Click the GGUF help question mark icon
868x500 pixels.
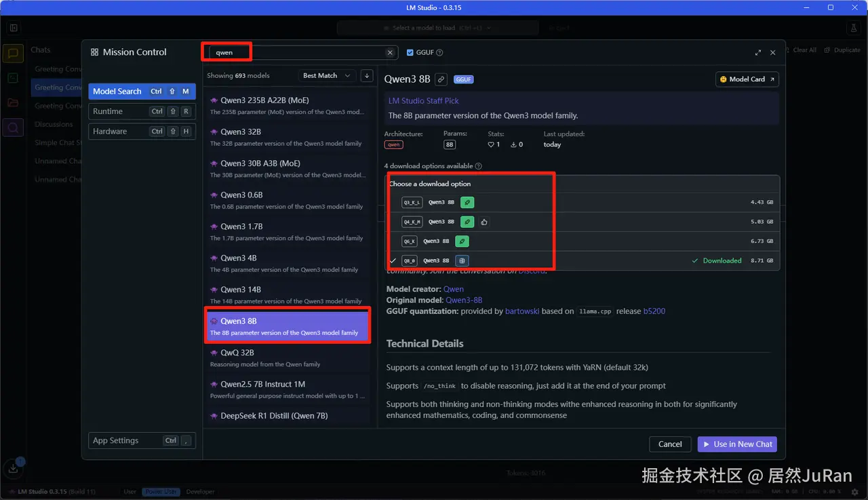tap(439, 52)
